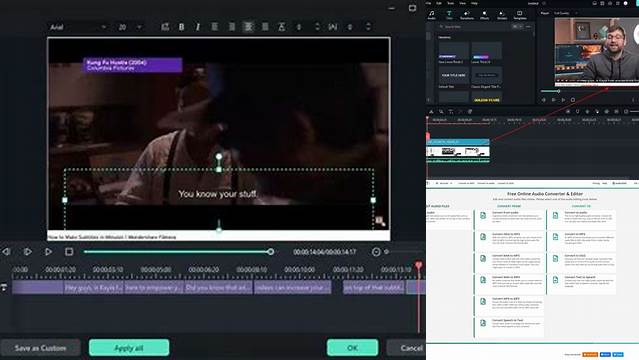This screenshot has width=639, height=360.
Task: Click the stop playback button
Action: [69, 252]
